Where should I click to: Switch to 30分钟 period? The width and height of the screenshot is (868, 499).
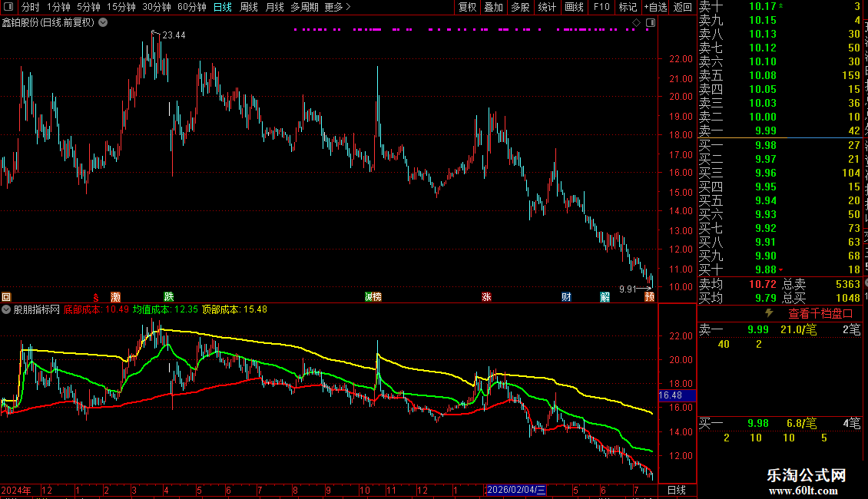coord(156,7)
